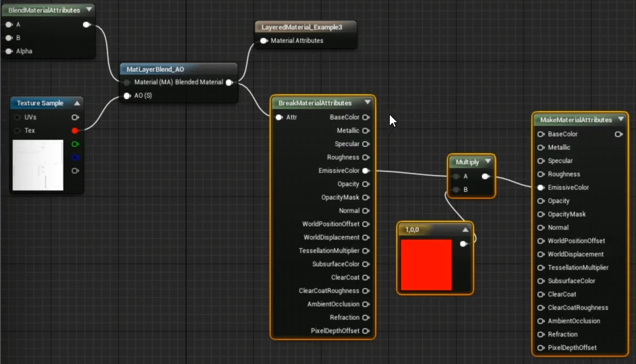Image resolution: width=636 pixels, height=364 pixels.
Task: Click the MakeMaterialAttributes Normal input pin
Action: point(541,228)
